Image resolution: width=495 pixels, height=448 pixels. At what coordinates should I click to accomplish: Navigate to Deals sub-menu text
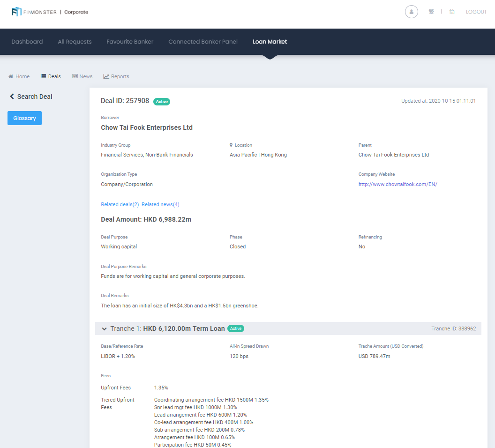54,76
